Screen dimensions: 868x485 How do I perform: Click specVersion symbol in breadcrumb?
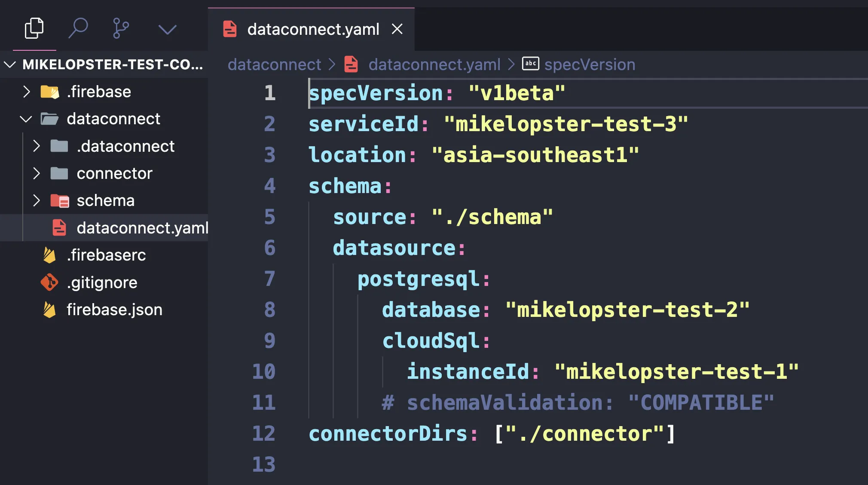point(590,64)
